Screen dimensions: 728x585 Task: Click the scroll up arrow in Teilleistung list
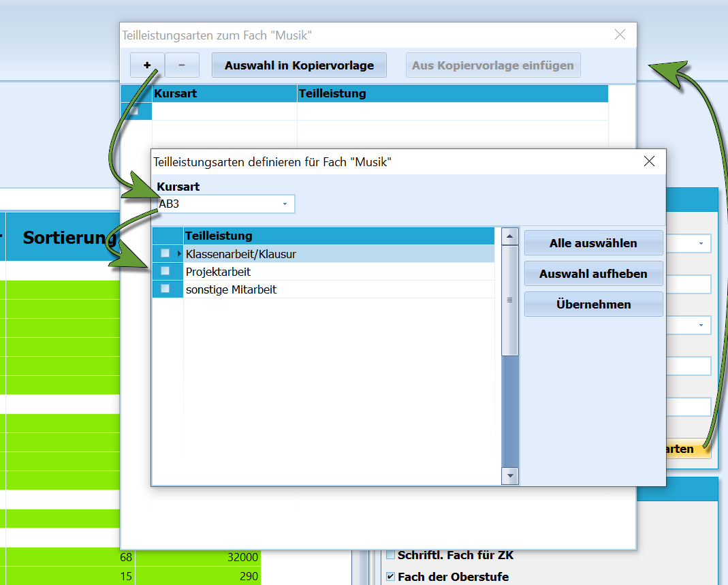[x=510, y=236]
